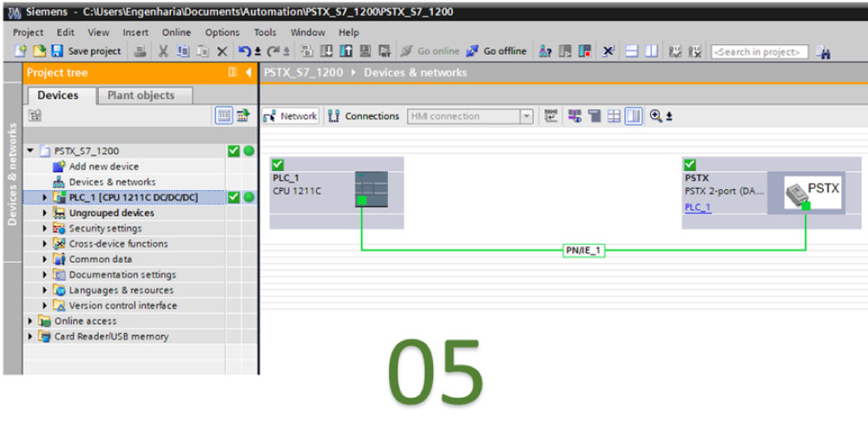The image size is (868, 425).
Task: Open the Tools menu
Action: point(265,32)
